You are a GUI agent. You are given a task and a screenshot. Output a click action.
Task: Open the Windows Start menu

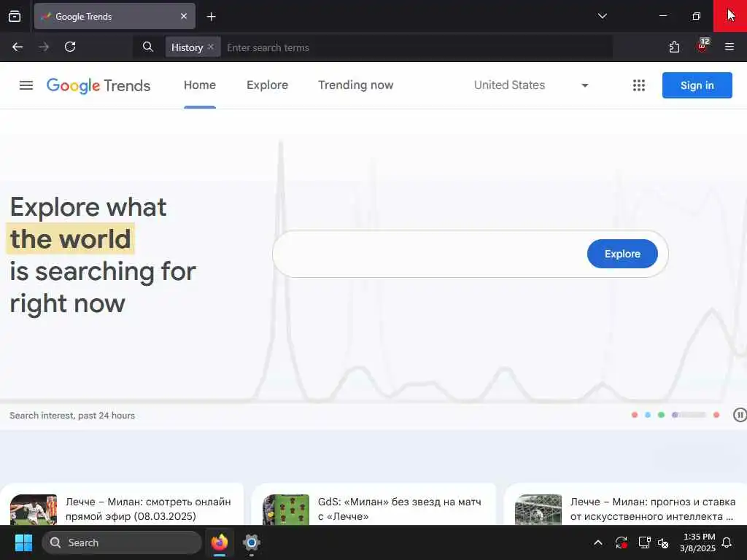click(23, 542)
